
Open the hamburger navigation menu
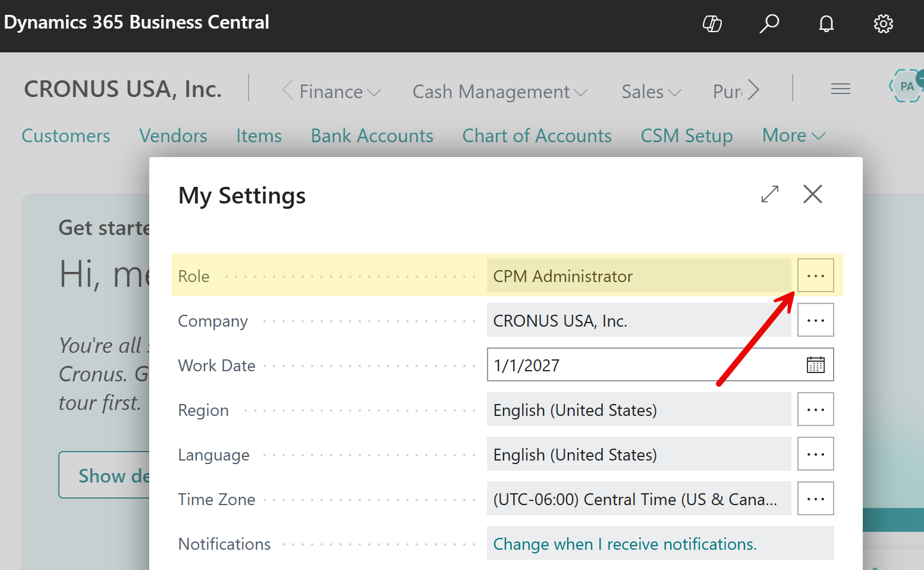click(x=840, y=88)
